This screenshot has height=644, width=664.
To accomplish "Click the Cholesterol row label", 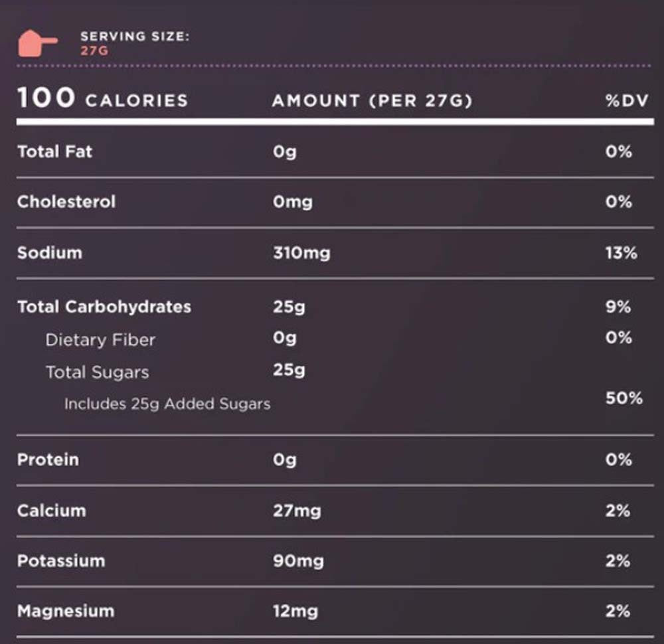I will tap(66, 202).
